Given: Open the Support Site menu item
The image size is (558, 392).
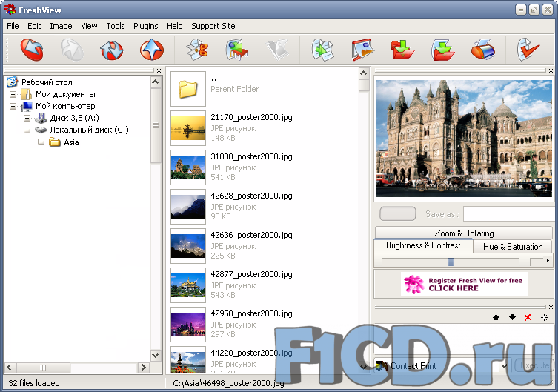Looking at the screenshot, I should click(x=213, y=26).
